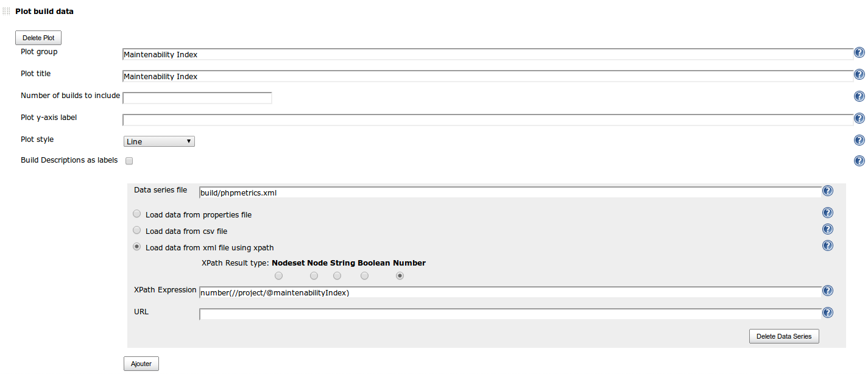View help for Plot style

point(859,140)
